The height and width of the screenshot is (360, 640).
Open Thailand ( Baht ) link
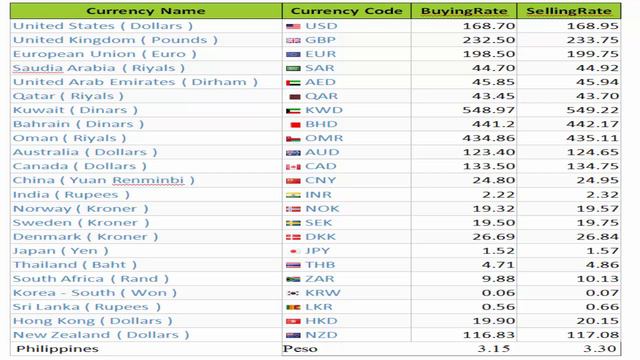pyautogui.click(x=75, y=265)
